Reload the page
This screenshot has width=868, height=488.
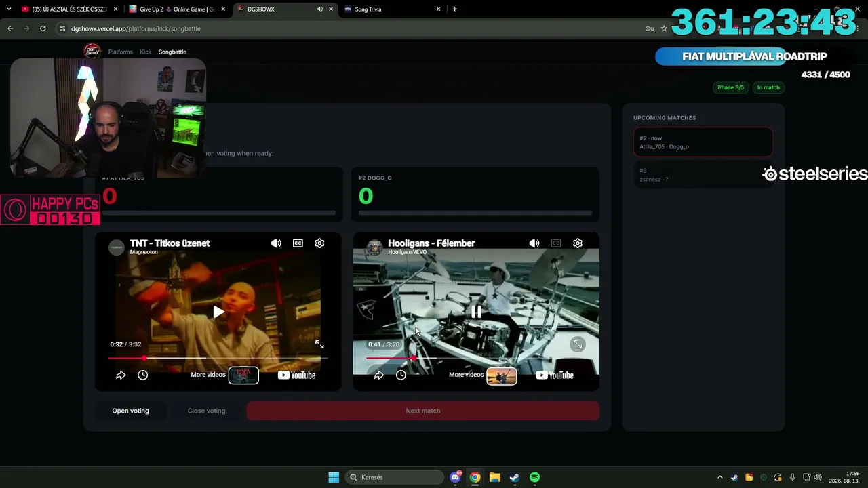pyautogui.click(x=43, y=28)
